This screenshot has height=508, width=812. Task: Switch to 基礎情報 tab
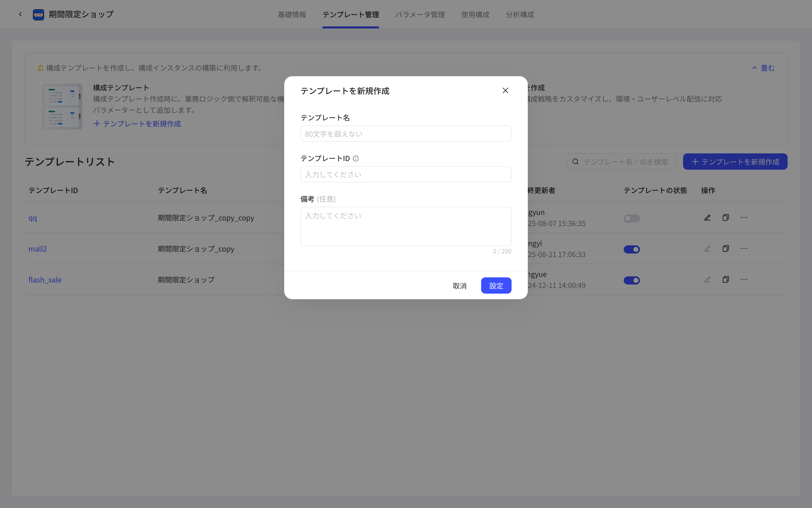coord(292,14)
